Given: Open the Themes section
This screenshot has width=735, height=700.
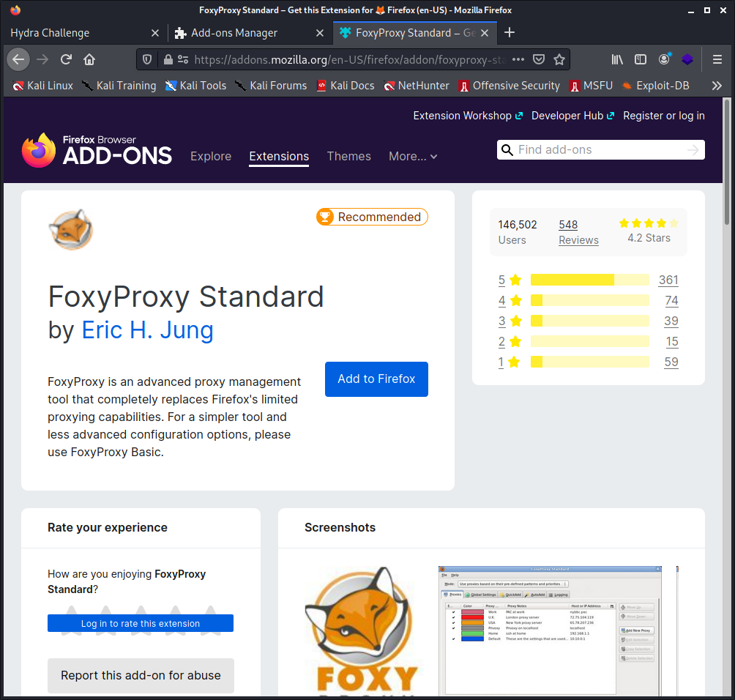Looking at the screenshot, I should [x=348, y=156].
